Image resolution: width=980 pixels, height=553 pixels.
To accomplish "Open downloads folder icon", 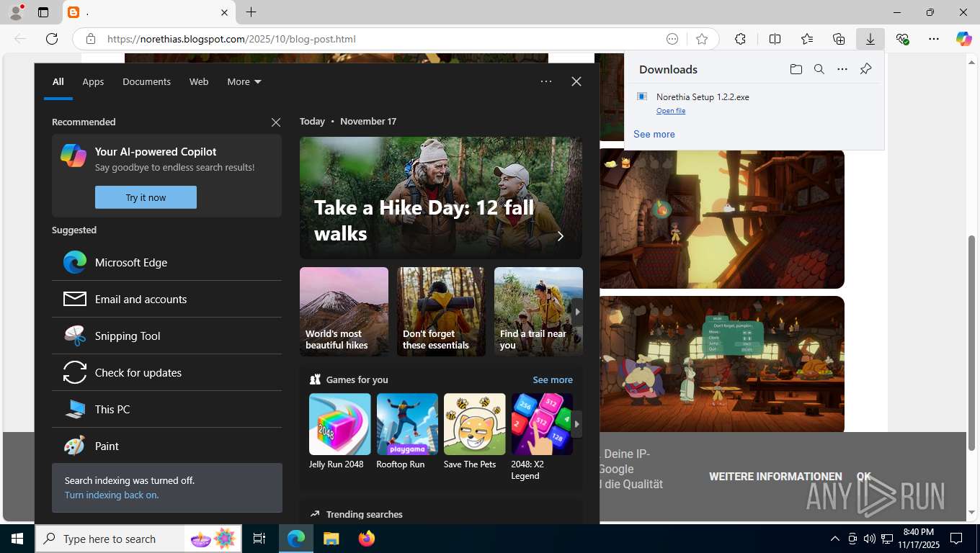I will (x=796, y=69).
